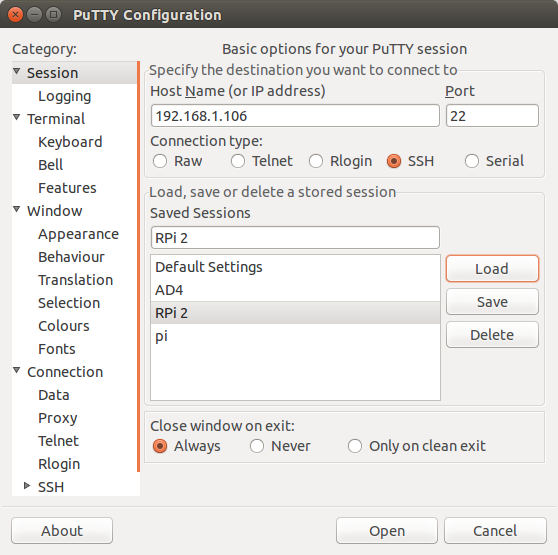
Task: Click the Cancel button
Action: (495, 531)
